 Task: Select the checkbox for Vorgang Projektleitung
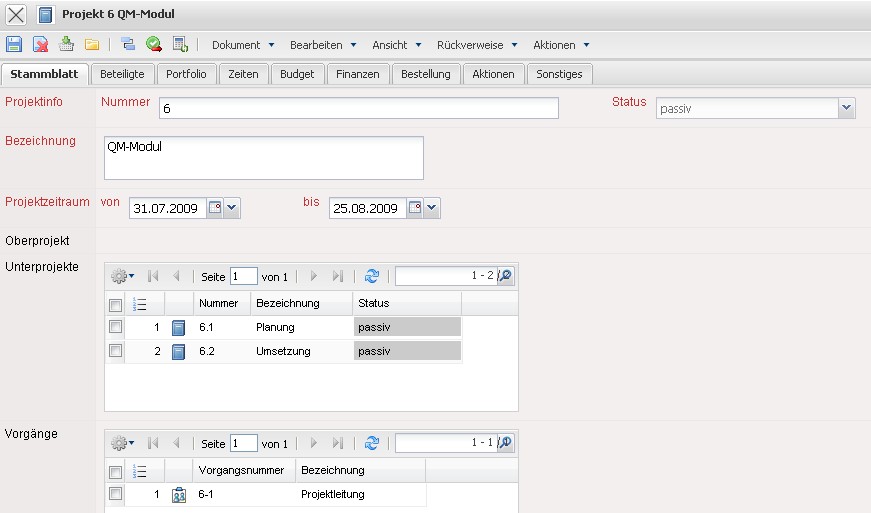click(116, 494)
